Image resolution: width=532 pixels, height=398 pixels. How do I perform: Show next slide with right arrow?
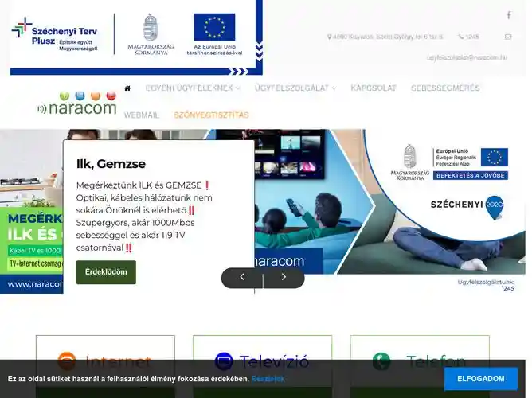tap(284, 277)
